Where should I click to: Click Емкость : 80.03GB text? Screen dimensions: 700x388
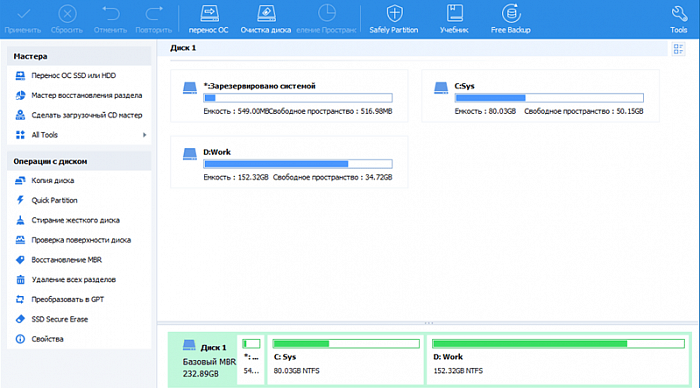pyautogui.click(x=485, y=111)
